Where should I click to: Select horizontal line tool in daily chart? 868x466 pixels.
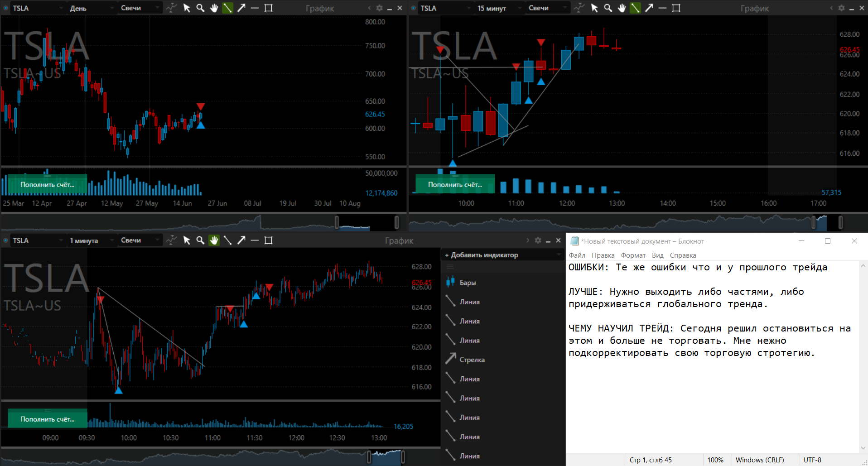(x=255, y=8)
